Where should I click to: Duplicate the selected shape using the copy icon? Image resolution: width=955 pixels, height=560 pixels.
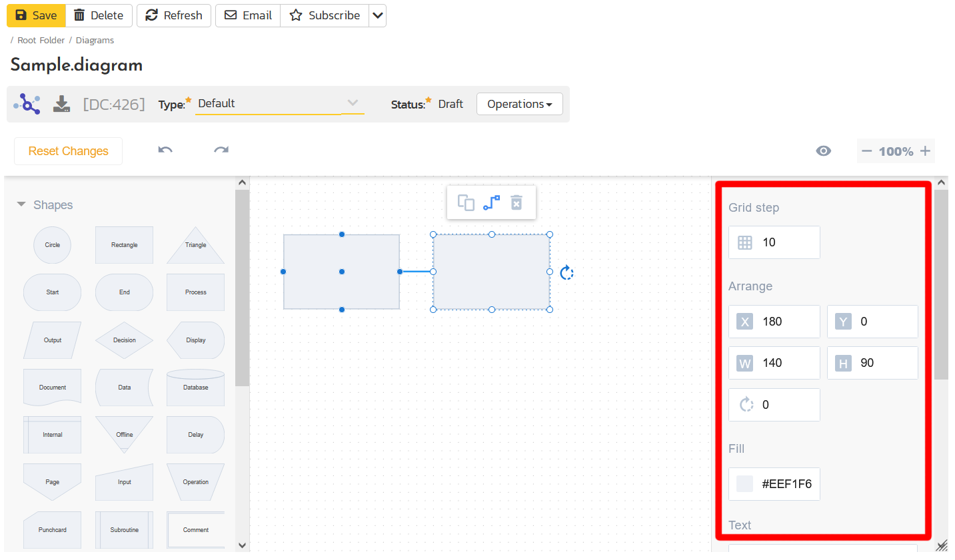point(466,202)
